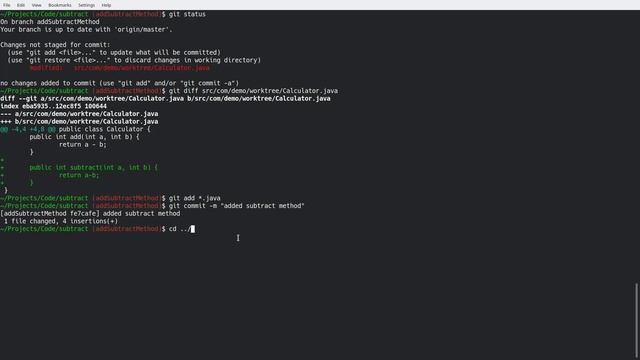
Task: Click the green 'public int subtract' line
Action: pyautogui.click(x=93, y=168)
